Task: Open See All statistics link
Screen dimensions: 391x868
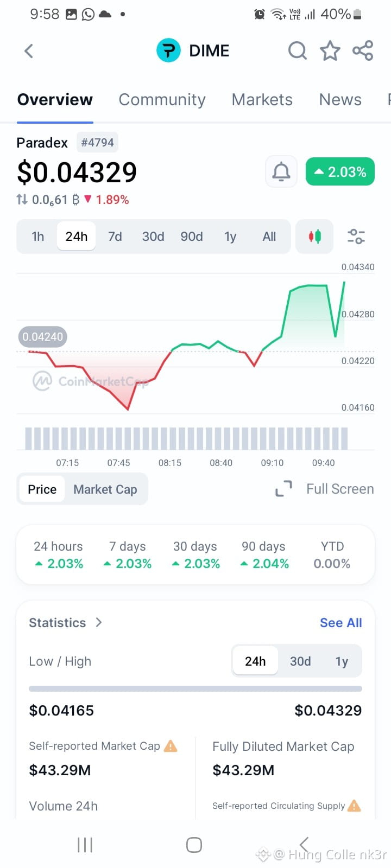Action: 341,623
